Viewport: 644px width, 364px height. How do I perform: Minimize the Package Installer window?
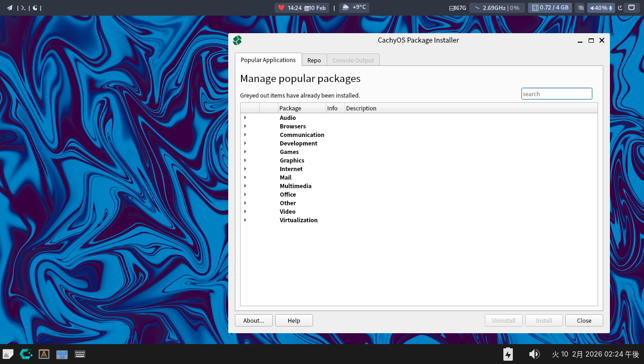point(580,41)
